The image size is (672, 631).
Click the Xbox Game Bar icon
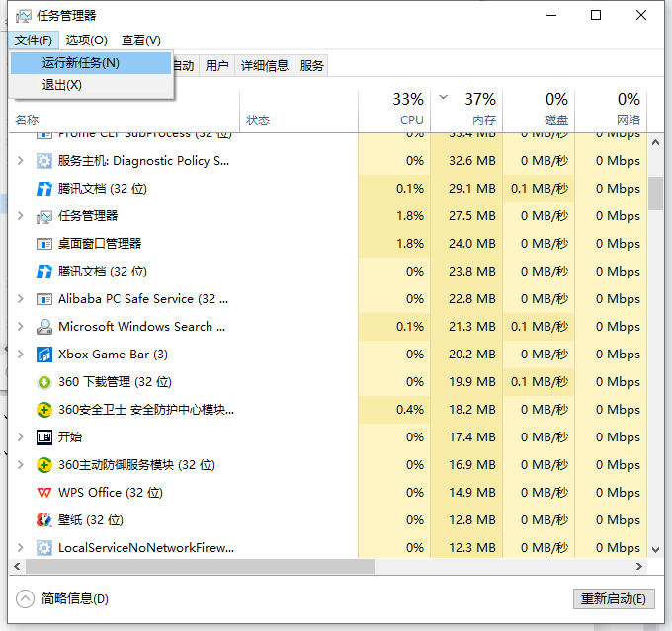pyautogui.click(x=44, y=355)
